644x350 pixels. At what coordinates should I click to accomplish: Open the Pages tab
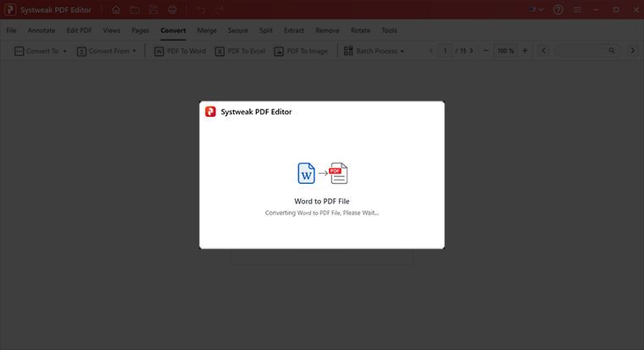pos(140,31)
